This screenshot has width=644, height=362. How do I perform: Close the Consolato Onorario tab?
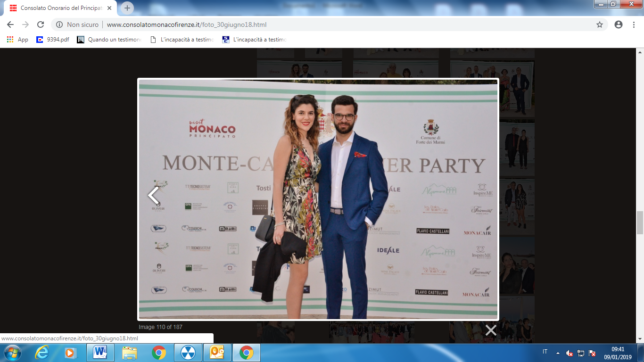[109, 8]
